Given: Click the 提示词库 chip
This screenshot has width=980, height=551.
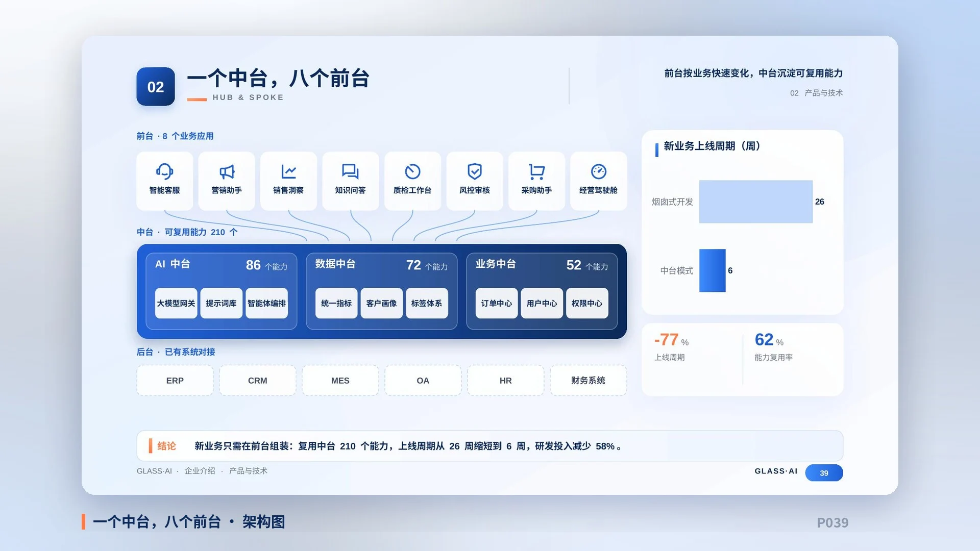Looking at the screenshot, I should [221, 303].
